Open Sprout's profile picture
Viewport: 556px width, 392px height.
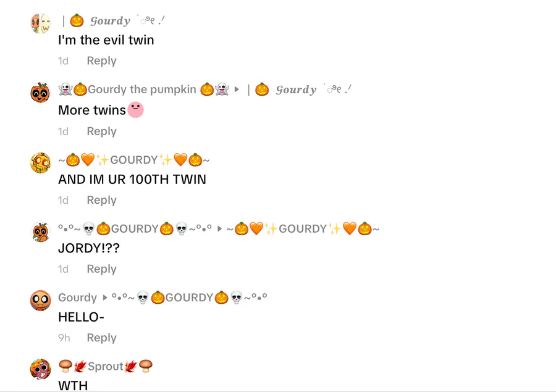tap(40, 369)
